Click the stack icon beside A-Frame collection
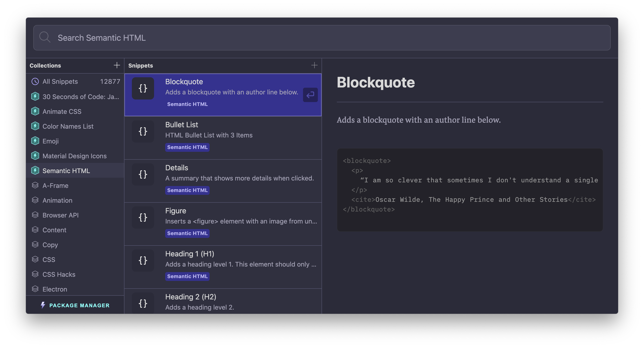Screen dimensions: 644x348 pyautogui.click(x=35, y=186)
